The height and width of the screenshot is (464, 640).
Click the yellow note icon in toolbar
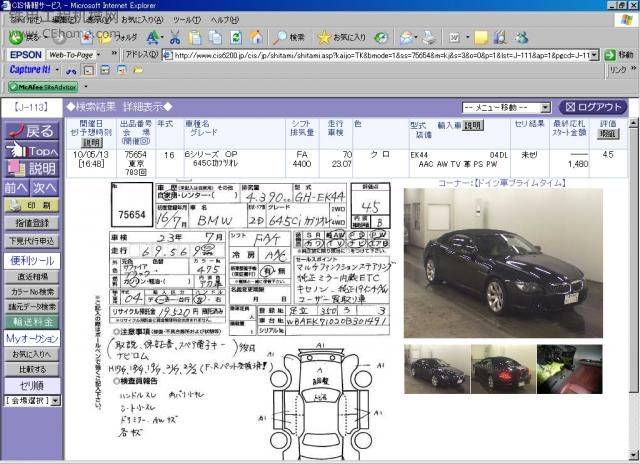pyautogui.click(x=481, y=38)
